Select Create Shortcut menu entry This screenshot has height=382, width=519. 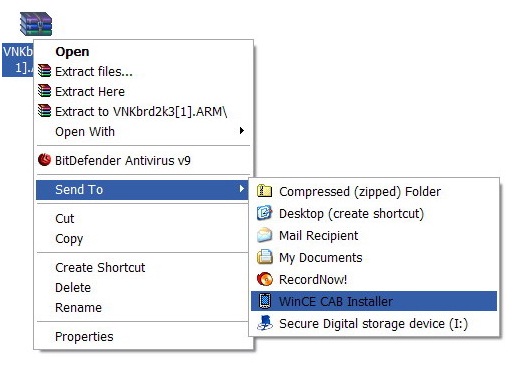tap(143, 267)
